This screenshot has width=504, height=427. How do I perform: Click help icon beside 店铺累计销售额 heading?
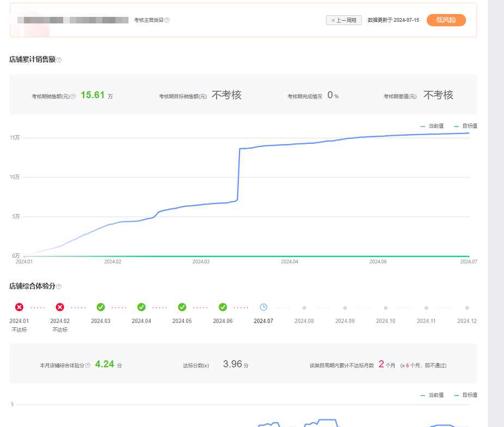click(x=59, y=60)
